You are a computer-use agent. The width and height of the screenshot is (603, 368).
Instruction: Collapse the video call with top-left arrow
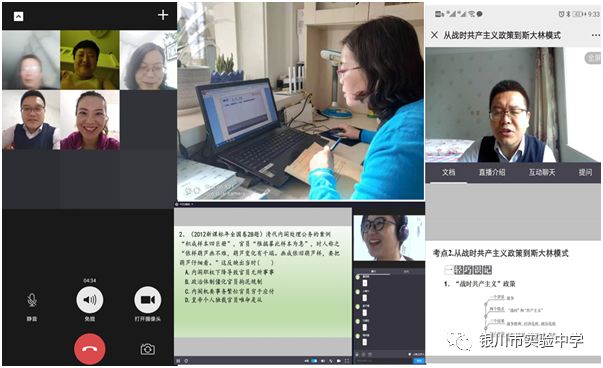[18, 16]
